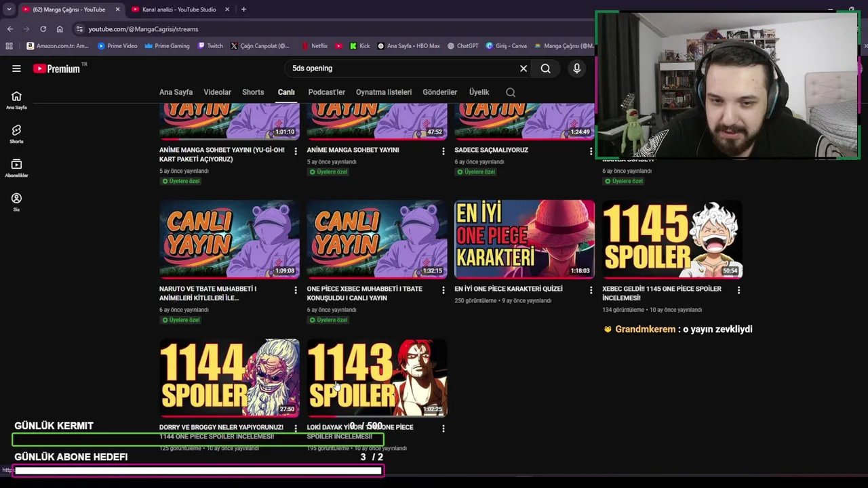This screenshot has width=868, height=488.
Task: Switch to Oynatma listeleri channel tab
Action: pos(384,92)
